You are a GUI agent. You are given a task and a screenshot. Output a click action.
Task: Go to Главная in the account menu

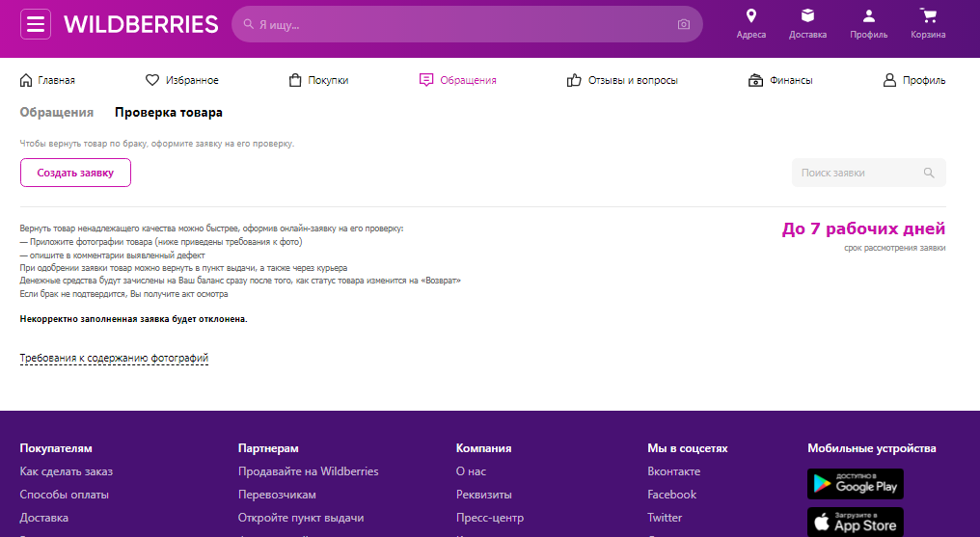coord(47,80)
